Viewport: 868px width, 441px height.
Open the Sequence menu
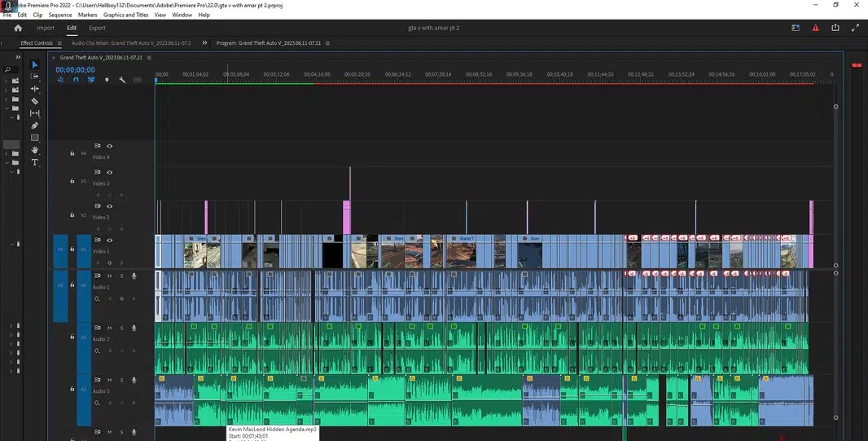click(59, 15)
